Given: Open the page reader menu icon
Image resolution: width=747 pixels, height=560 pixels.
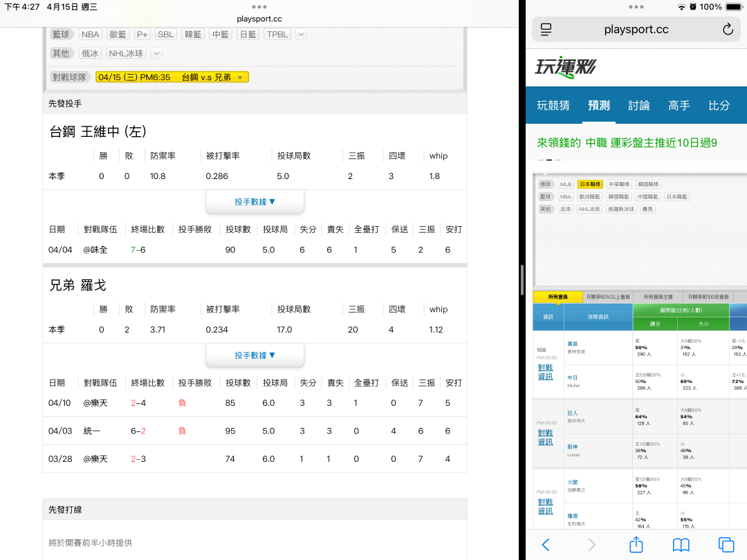Looking at the screenshot, I should [546, 29].
